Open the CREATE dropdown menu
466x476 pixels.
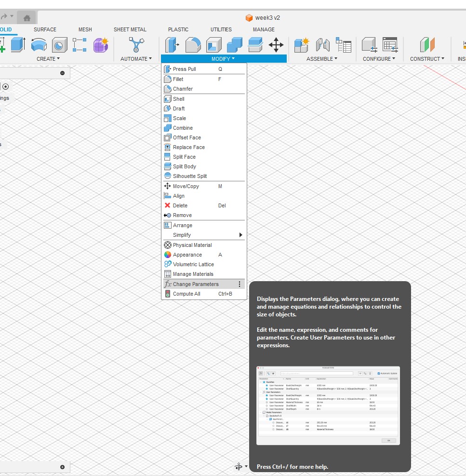[48, 59]
